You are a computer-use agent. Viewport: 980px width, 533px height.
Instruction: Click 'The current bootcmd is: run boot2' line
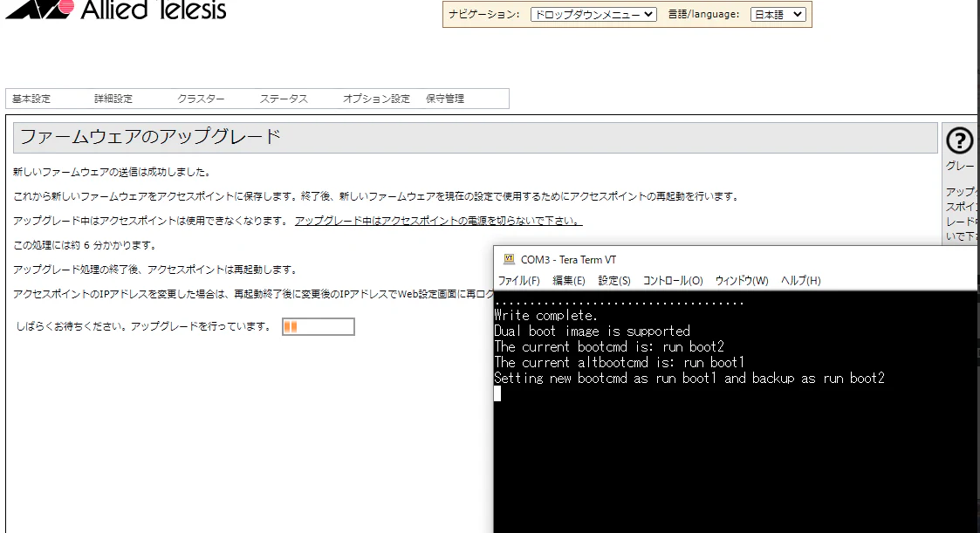pyautogui.click(x=609, y=347)
